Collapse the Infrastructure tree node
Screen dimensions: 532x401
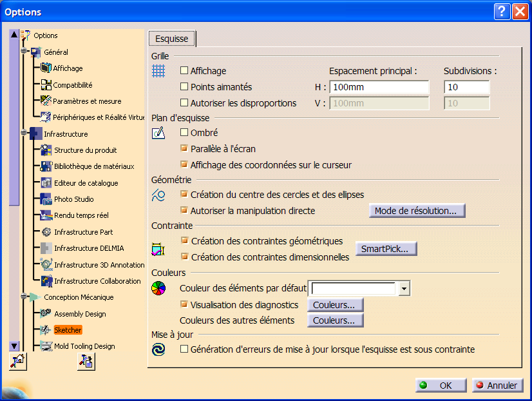tap(24, 132)
